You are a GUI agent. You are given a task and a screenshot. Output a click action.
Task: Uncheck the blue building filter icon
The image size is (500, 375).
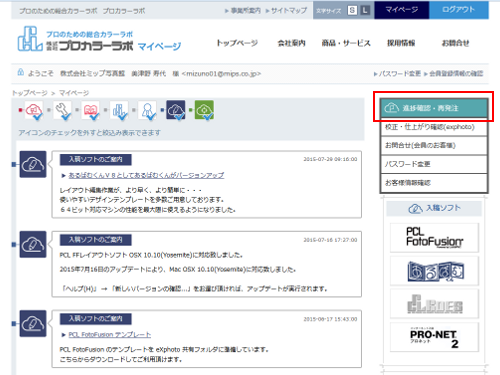pyautogui.click(x=119, y=110)
